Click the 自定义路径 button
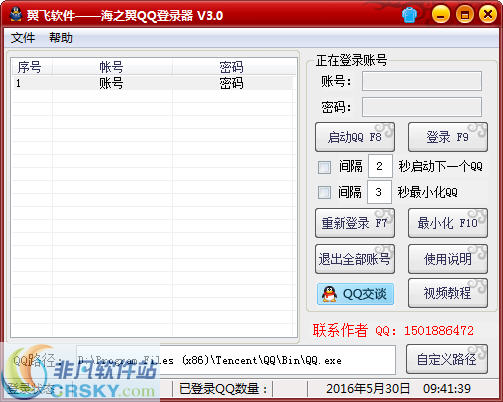The width and height of the screenshot is (503, 402). point(447,359)
